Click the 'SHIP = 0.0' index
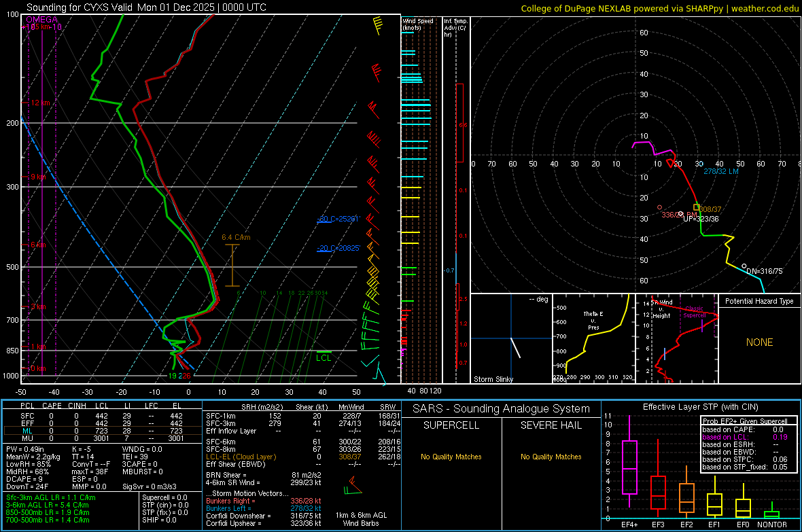Screen dimensions: 802x532 159,520
